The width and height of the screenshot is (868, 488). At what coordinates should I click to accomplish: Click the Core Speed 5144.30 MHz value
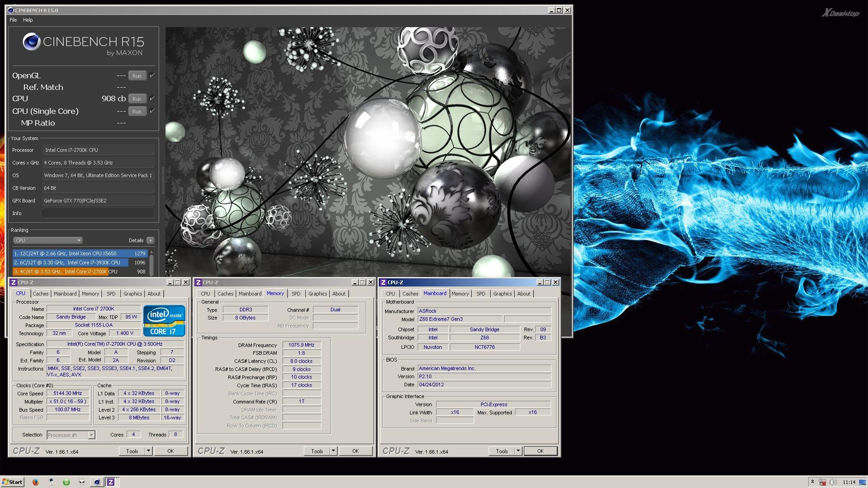(x=68, y=394)
